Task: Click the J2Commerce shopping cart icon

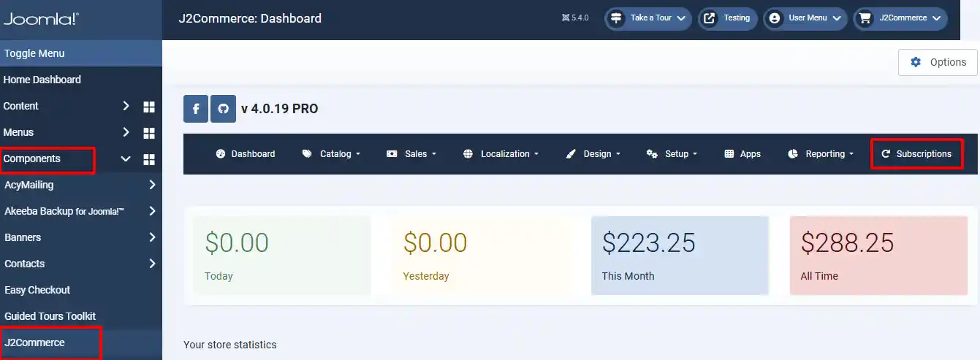Action: click(x=865, y=18)
